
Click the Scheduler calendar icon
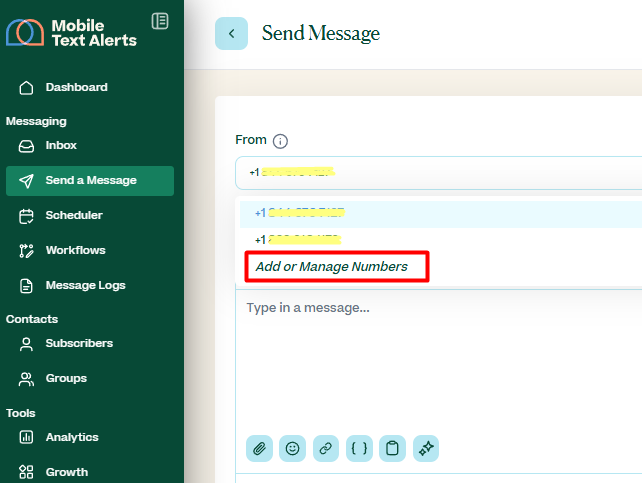coord(26,216)
